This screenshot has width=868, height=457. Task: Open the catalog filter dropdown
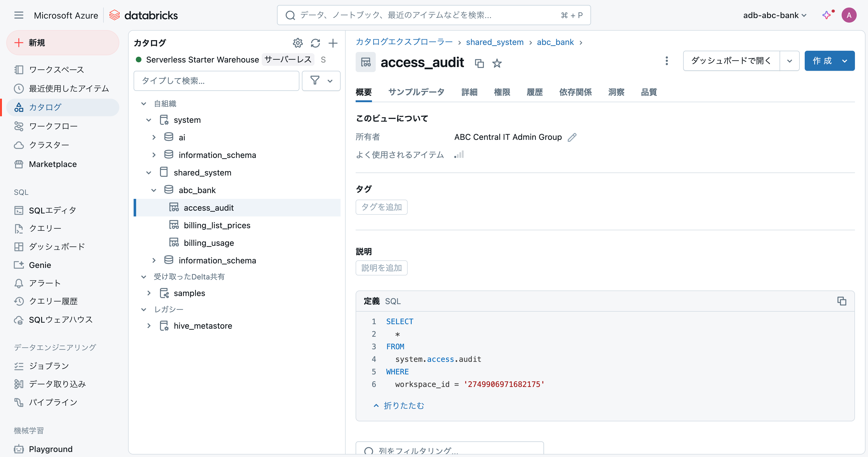coord(321,81)
